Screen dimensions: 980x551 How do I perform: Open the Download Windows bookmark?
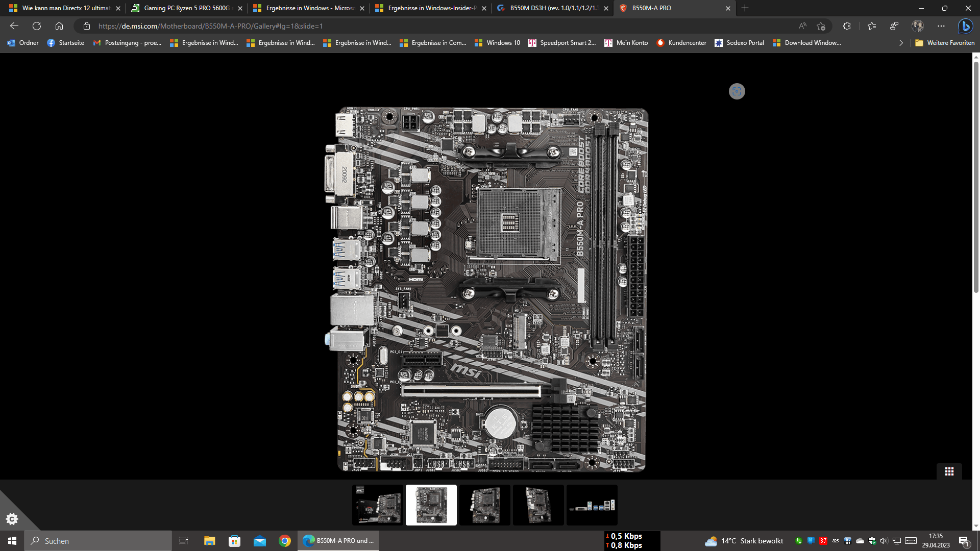pos(807,43)
